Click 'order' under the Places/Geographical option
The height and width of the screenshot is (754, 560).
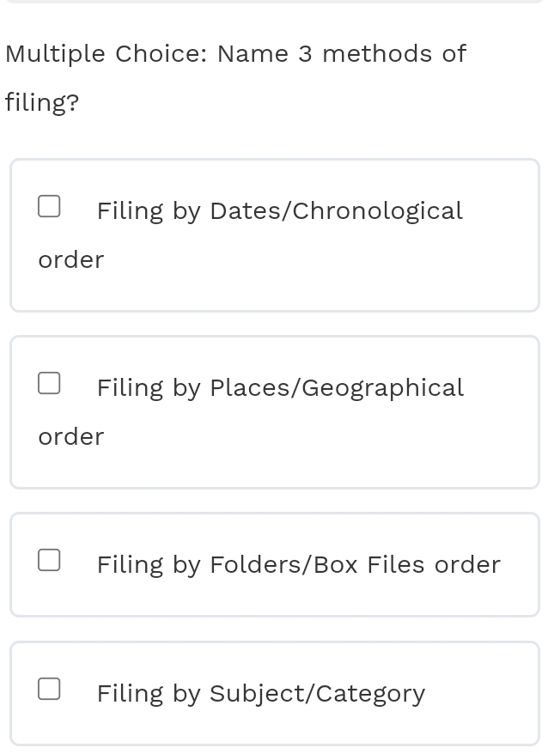coord(71,437)
